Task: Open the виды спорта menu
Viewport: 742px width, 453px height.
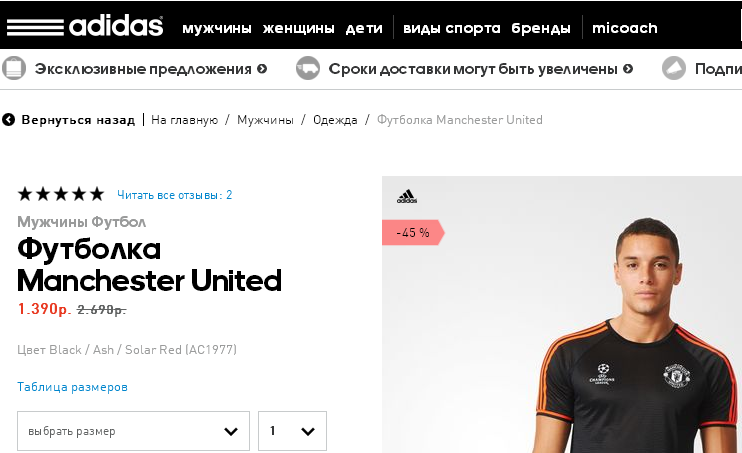Action: (x=451, y=28)
